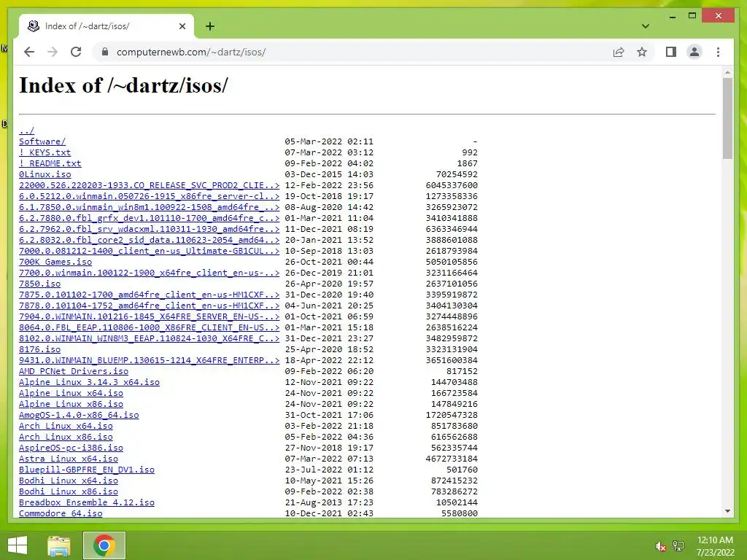Screen dimensions: 747x560
Task: Download Arch_Linux_x64.iso
Action: click(x=66, y=426)
